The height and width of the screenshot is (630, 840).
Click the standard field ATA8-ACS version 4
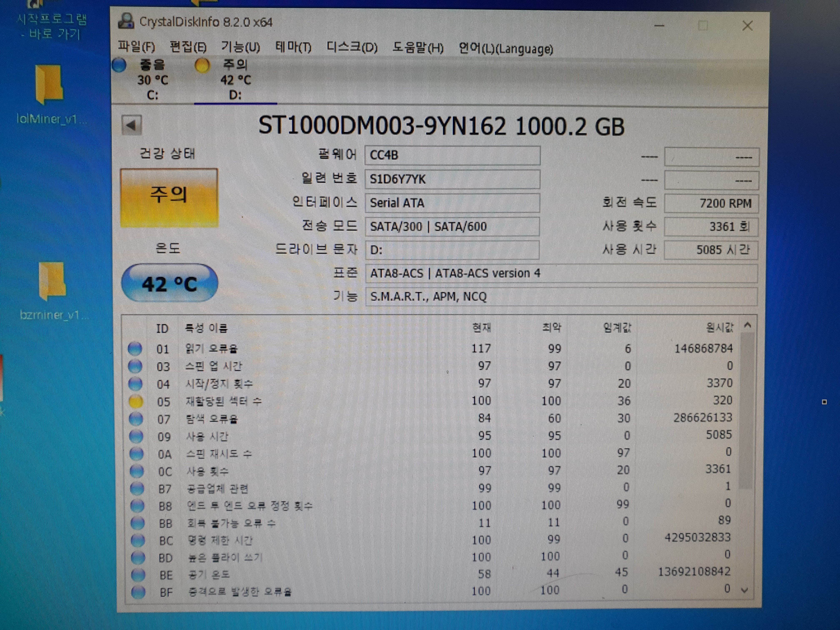point(561,273)
